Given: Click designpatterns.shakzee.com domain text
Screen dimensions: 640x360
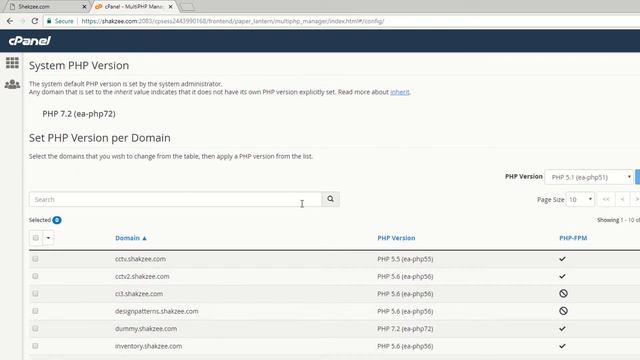Looking at the screenshot, I should [156, 311].
